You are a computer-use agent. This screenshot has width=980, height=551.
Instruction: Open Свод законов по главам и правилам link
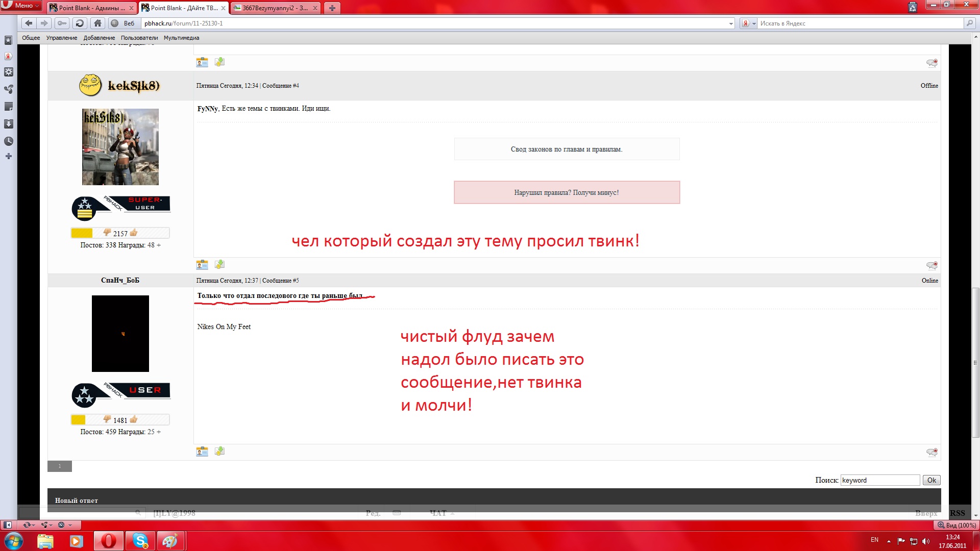tap(567, 149)
